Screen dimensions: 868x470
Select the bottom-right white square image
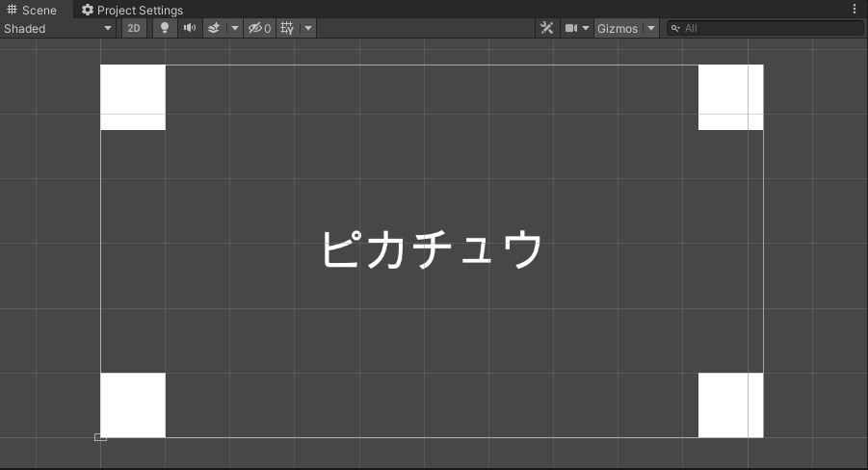click(x=730, y=405)
